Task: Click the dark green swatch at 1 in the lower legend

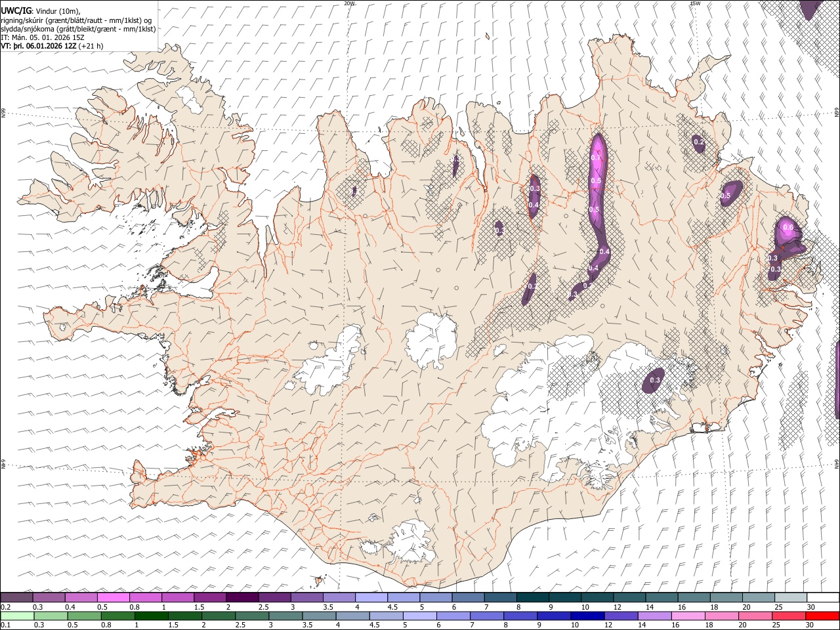Action: 152,616
